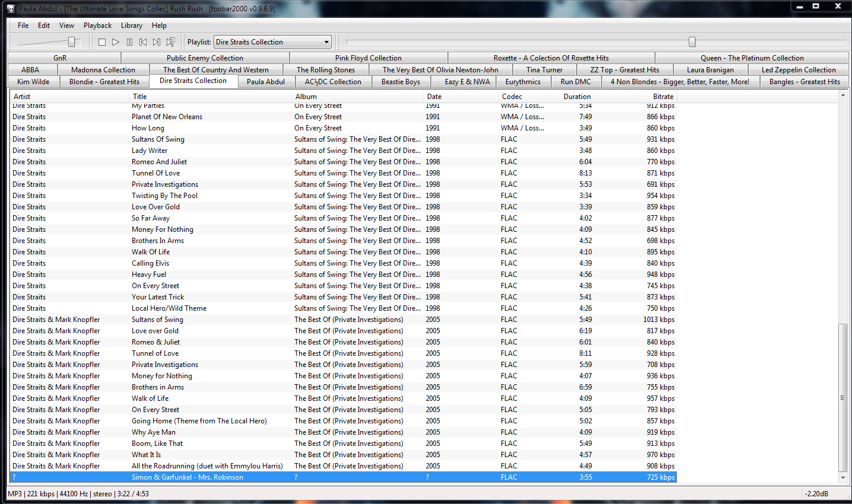Open the Edit menu

coord(44,25)
